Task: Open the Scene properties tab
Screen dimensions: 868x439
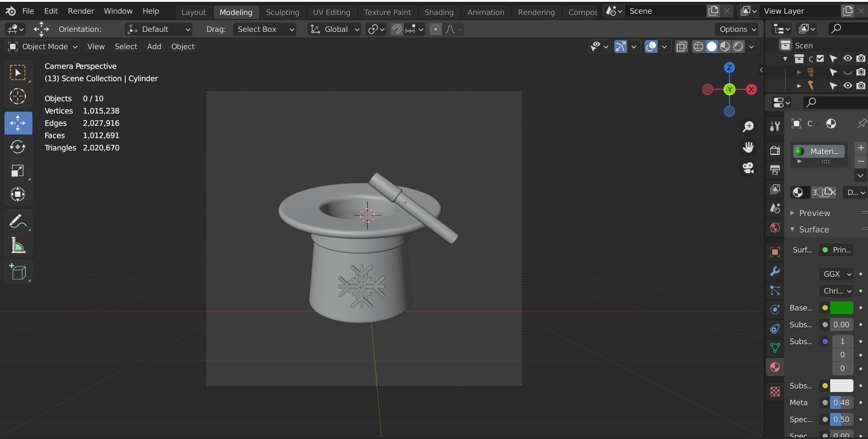Action: [x=775, y=208]
